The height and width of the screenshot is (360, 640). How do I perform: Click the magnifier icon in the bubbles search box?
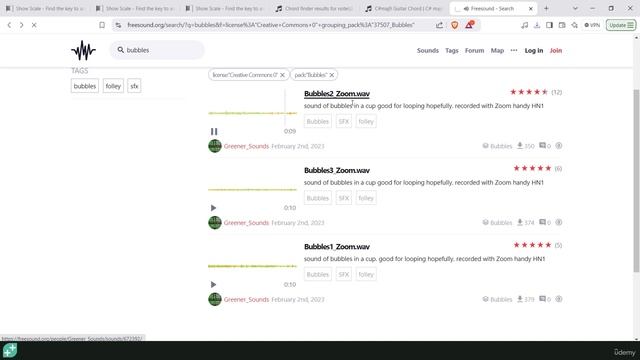(120, 50)
